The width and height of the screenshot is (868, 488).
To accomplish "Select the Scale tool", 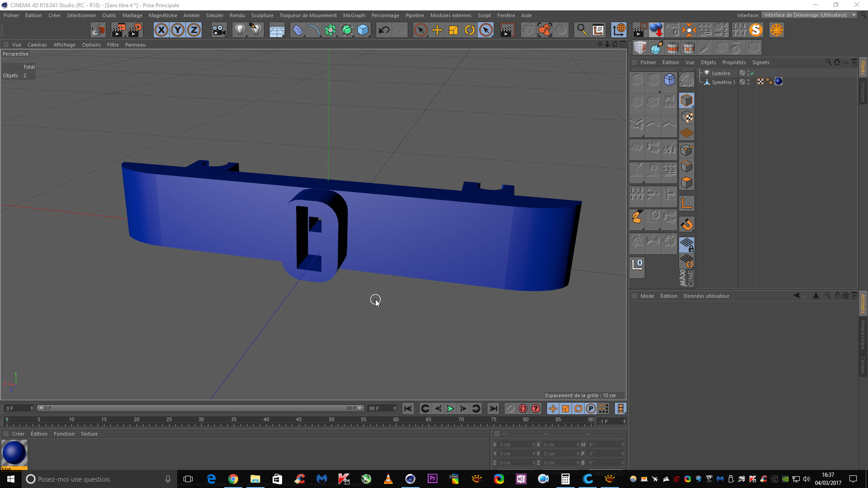I will pos(453,30).
